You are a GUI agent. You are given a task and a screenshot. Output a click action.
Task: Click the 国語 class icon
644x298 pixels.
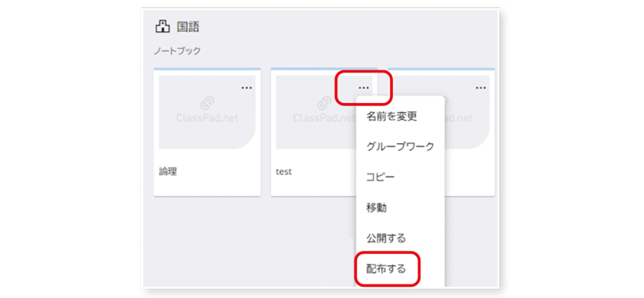(x=162, y=27)
